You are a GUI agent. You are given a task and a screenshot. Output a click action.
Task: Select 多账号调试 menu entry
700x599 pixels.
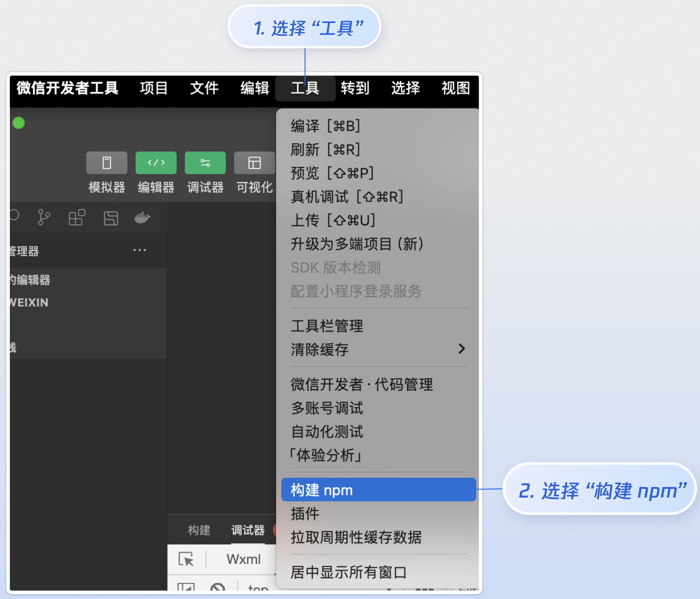(x=378, y=408)
